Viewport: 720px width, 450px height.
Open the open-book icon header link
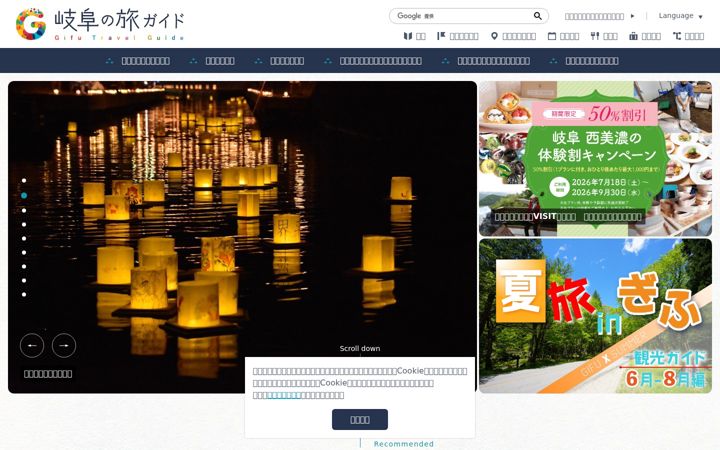tap(415, 36)
